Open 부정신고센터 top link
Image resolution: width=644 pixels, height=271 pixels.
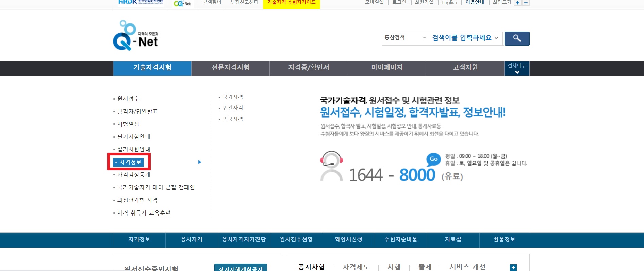tap(244, 2)
